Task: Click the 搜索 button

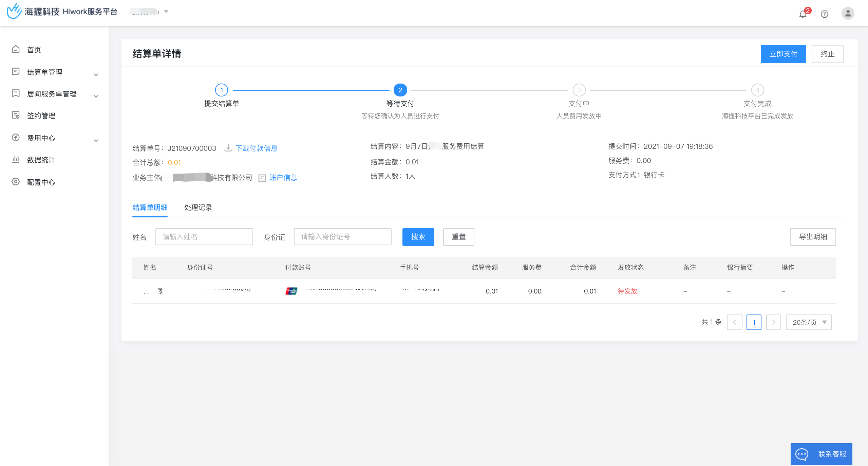Action: coord(418,237)
